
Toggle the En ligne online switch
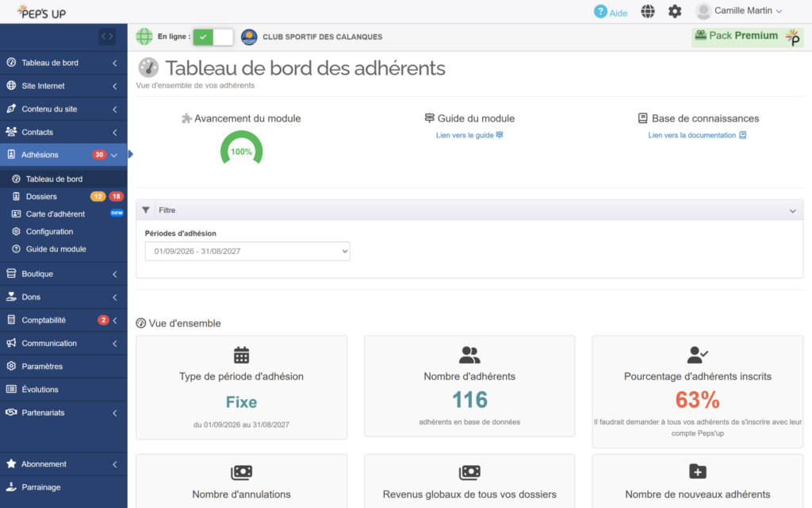click(213, 37)
